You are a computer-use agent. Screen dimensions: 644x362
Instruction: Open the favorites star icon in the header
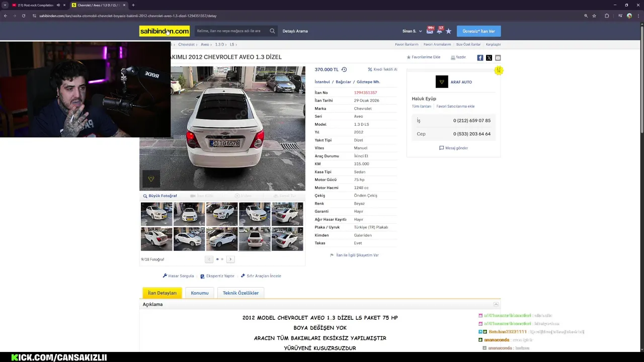tap(448, 31)
